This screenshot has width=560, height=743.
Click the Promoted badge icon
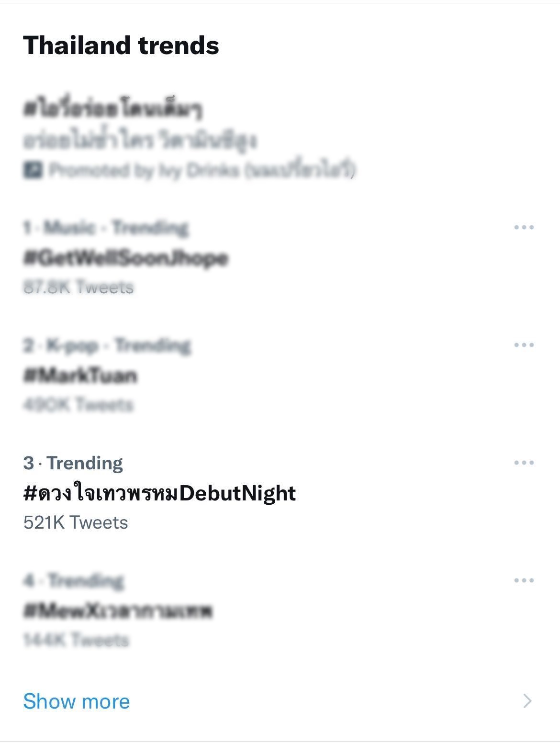[33, 170]
